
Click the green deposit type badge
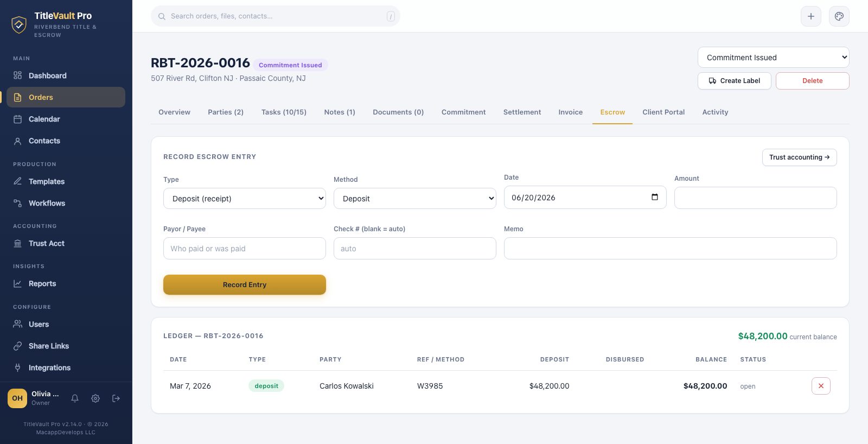[266, 386]
